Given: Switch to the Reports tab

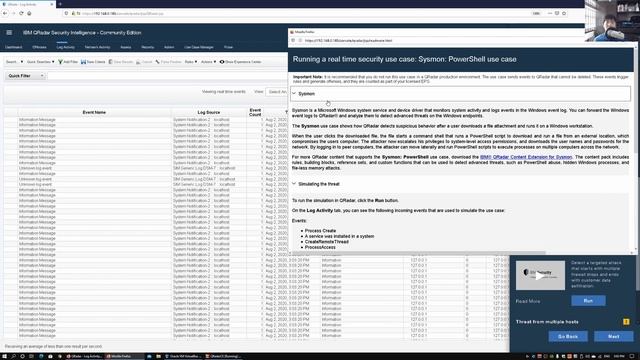Looking at the screenshot, I should tap(147, 47).
